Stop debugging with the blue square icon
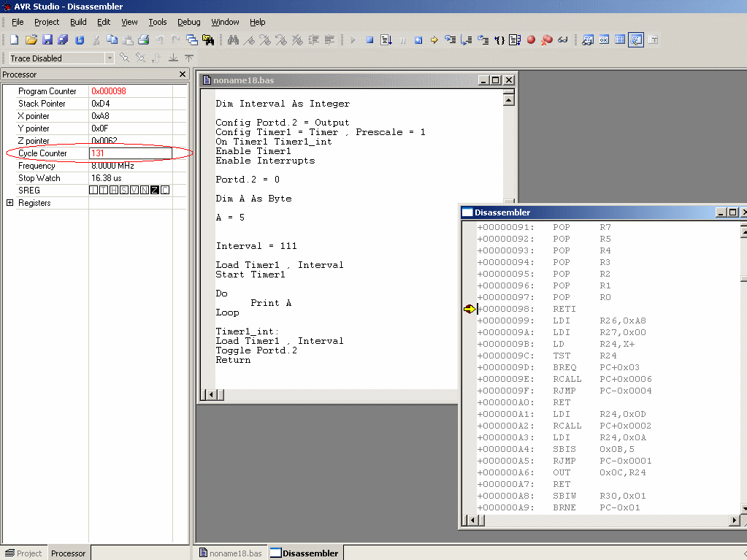747x560 pixels. coord(370,40)
